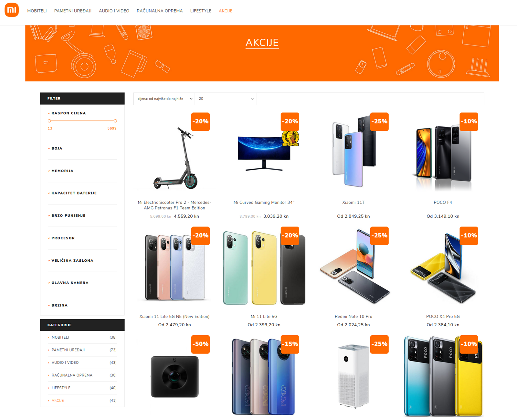
Task: Open the Računalna oprema menu item
Action: [160, 11]
